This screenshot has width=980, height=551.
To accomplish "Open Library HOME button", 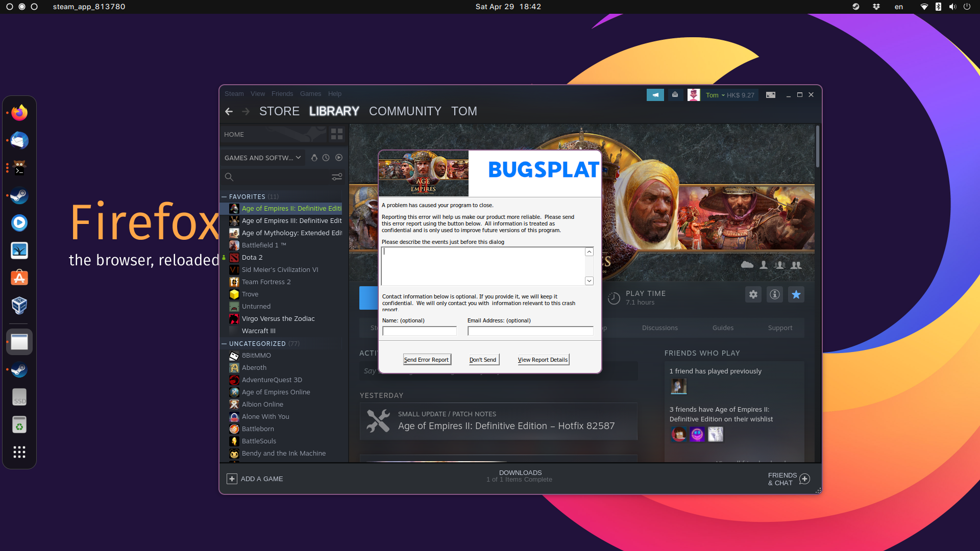I will pos(273,134).
